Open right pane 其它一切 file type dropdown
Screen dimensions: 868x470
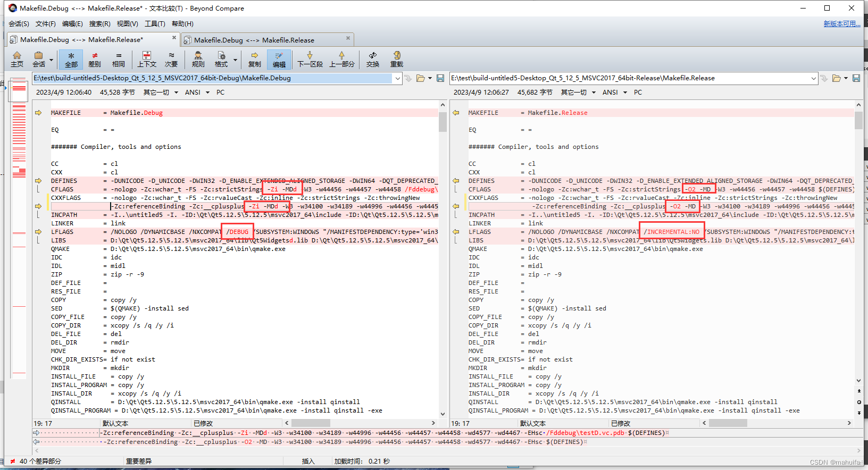click(578, 93)
